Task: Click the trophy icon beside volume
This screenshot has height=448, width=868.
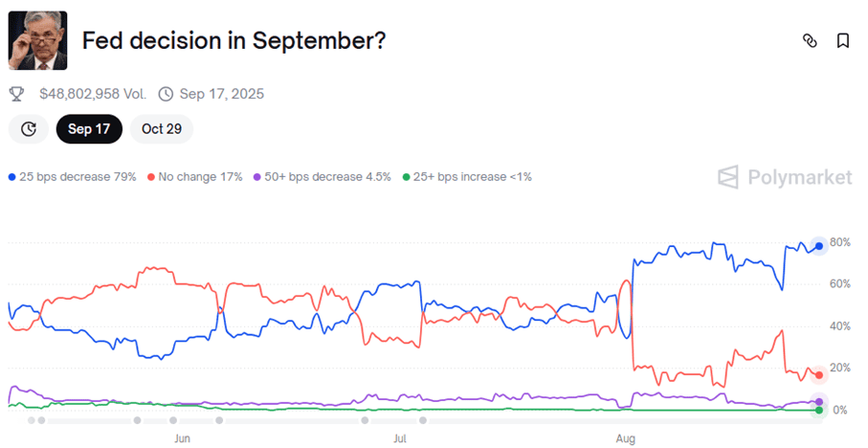Action: 16,94
